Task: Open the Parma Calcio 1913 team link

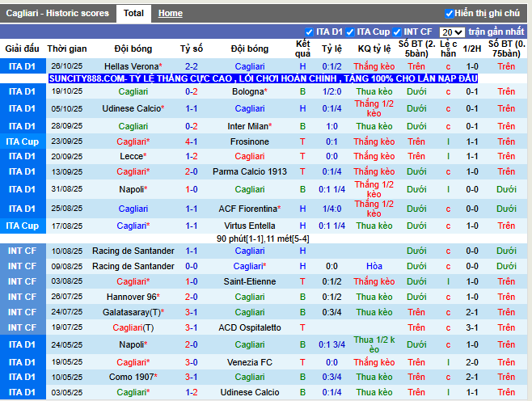Action: [x=250, y=171]
